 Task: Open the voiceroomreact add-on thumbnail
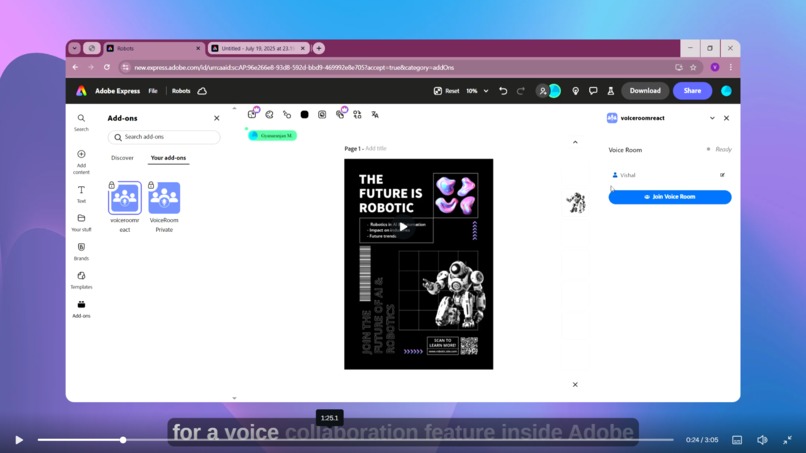coord(124,197)
